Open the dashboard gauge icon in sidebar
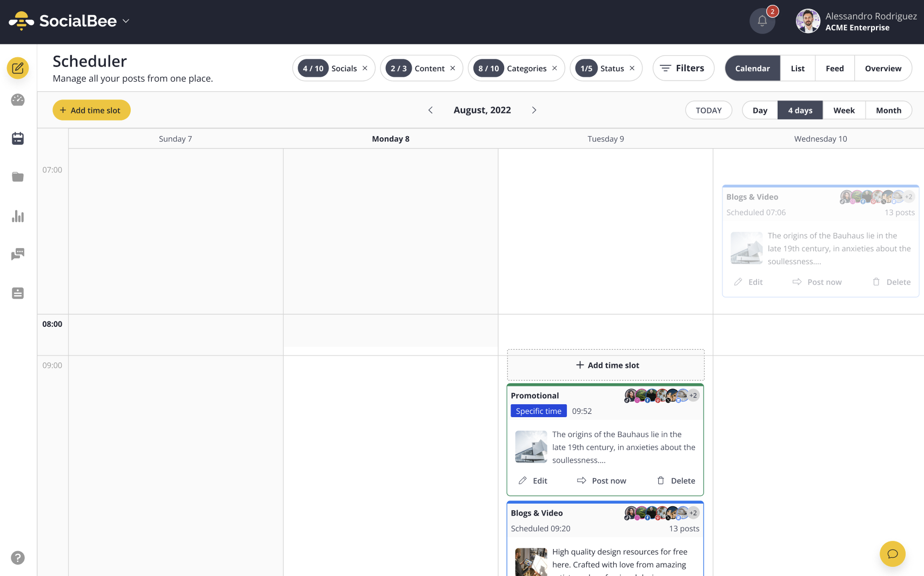The image size is (924, 576). (18, 100)
